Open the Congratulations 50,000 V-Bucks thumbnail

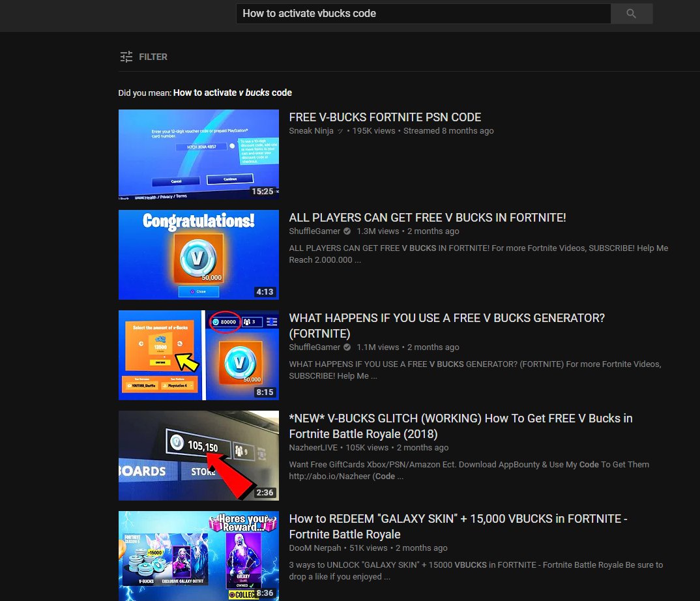pos(199,254)
